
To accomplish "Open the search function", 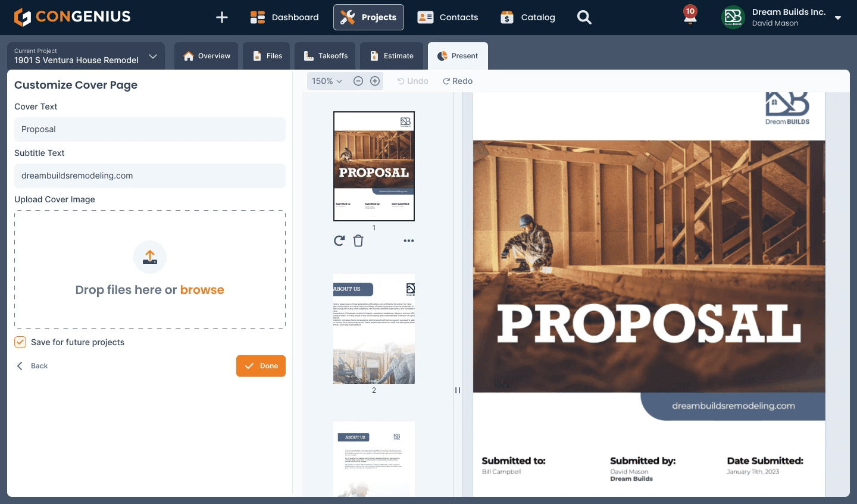I will pos(584,17).
